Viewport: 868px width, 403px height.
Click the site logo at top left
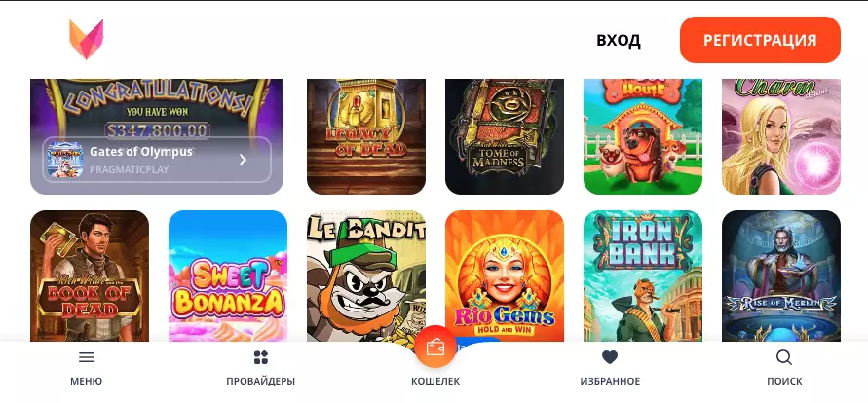(x=87, y=39)
